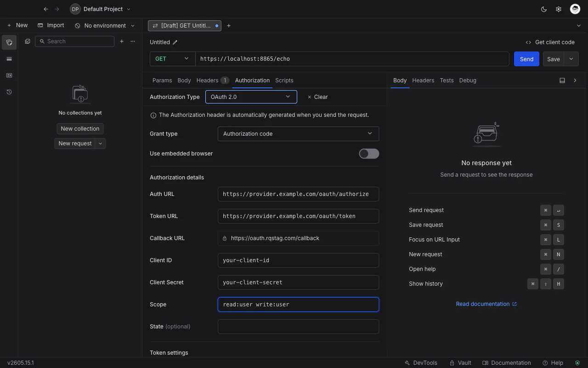Screen dimensions: 588x368
Task: Clear the authorization settings
Action: tap(317, 97)
